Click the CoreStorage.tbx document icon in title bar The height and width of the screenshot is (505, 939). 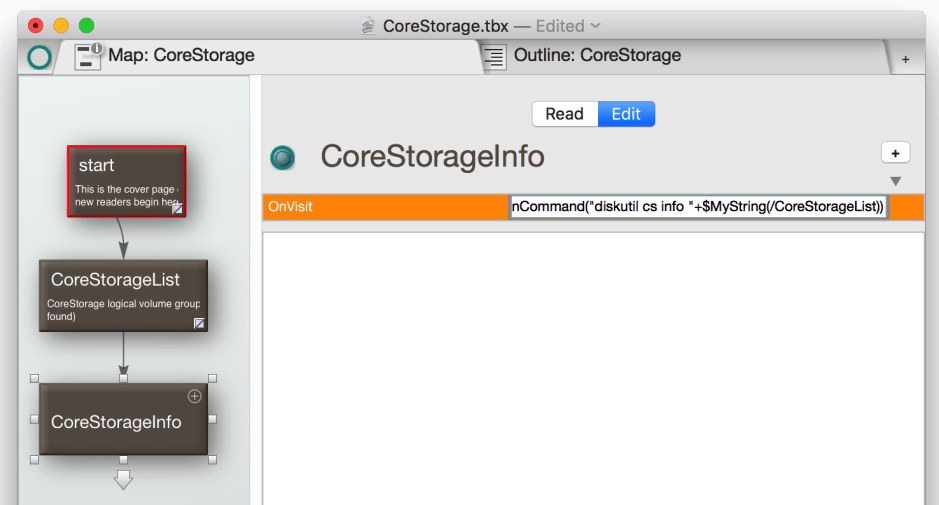(368, 26)
